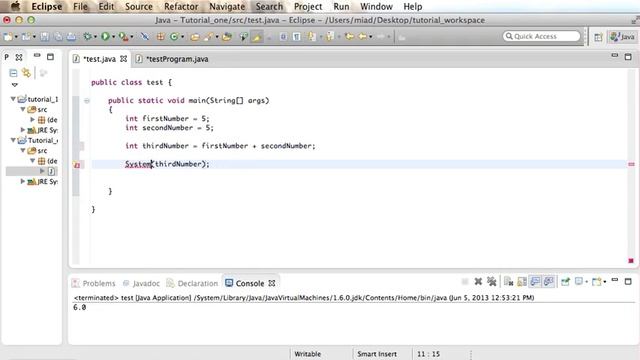Click the Writable status entry
The height and width of the screenshot is (360, 640).
tap(307, 354)
